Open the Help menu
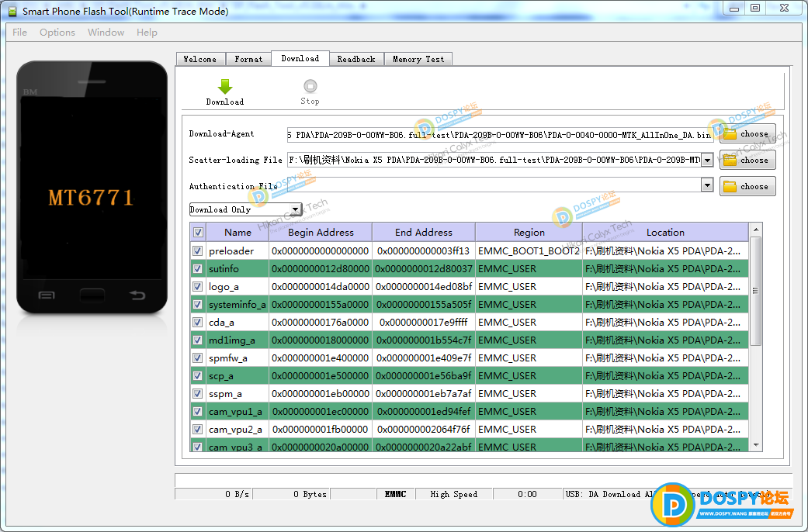808x532 pixels. [147, 33]
